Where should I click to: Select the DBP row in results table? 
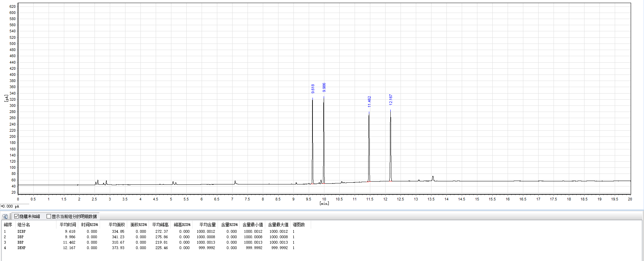coord(156,237)
